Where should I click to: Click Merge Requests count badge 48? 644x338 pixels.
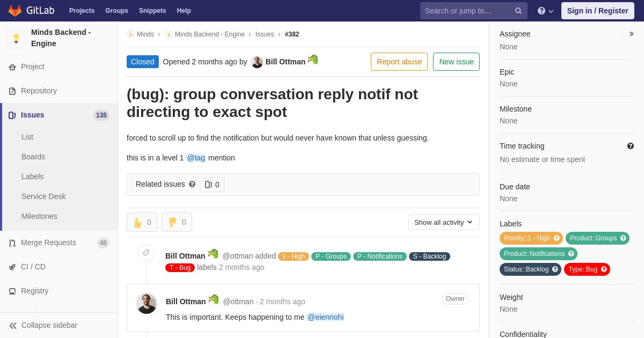coord(103,243)
